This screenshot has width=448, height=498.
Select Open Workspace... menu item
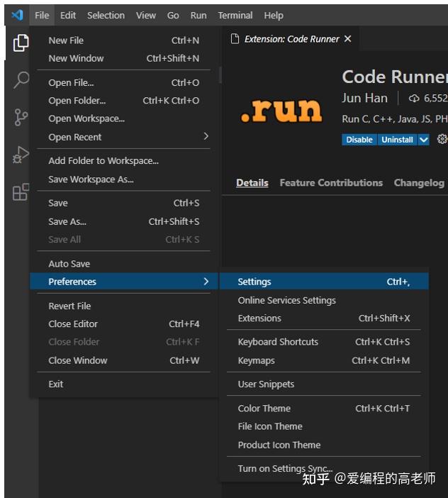coord(124,118)
